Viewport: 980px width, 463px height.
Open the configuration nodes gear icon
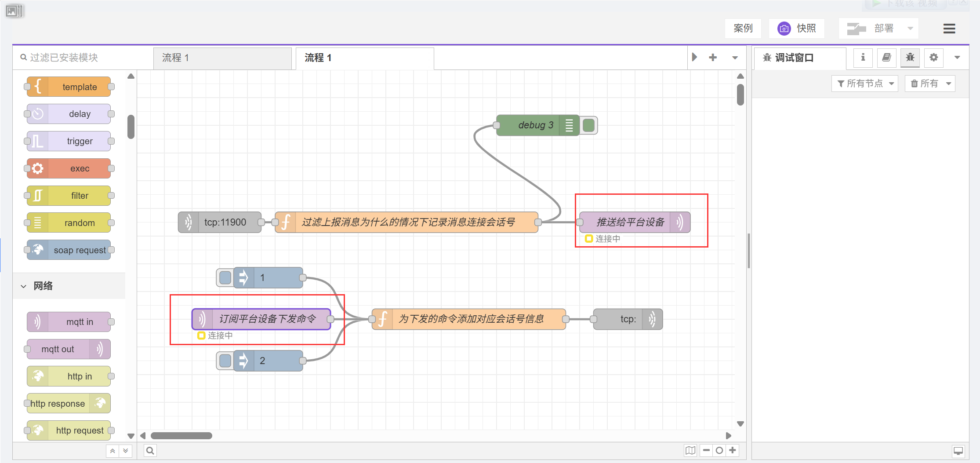coord(933,58)
